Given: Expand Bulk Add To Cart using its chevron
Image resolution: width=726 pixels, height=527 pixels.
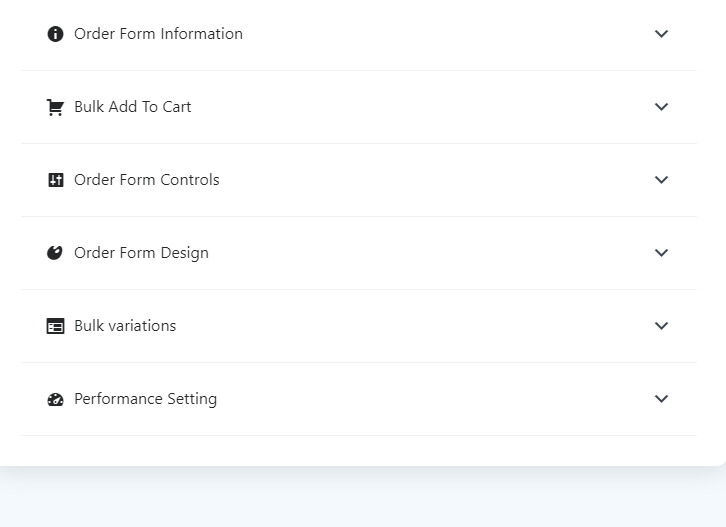Looking at the screenshot, I should (661, 107).
